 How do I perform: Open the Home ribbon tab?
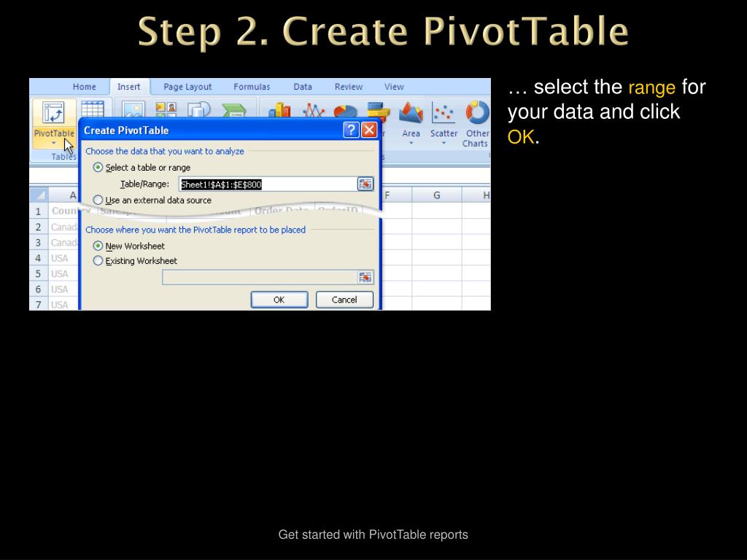click(x=85, y=87)
